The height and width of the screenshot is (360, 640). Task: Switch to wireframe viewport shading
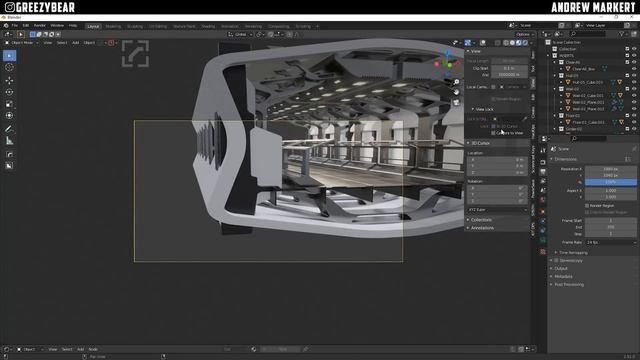coord(506,42)
